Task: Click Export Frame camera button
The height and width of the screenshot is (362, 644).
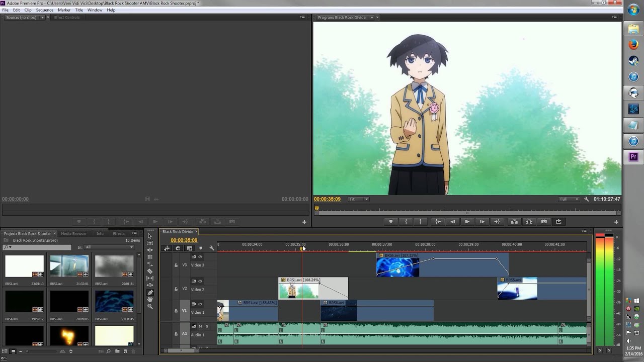Action: click(544, 222)
